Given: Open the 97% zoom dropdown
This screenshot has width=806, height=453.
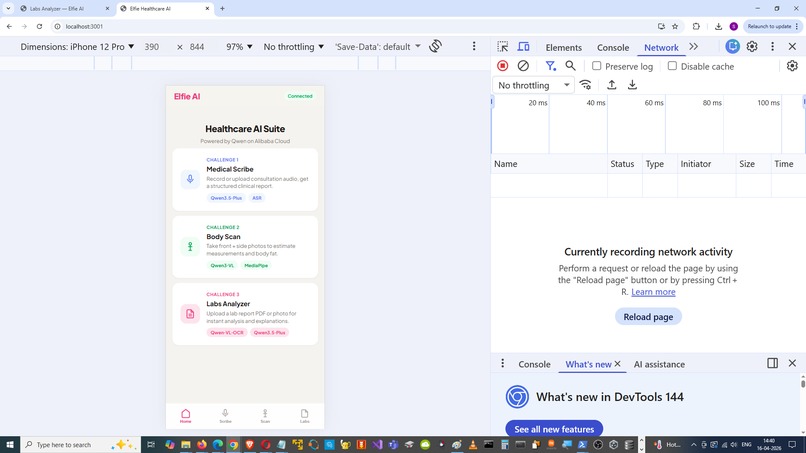Looking at the screenshot, I should coord(239,47).
